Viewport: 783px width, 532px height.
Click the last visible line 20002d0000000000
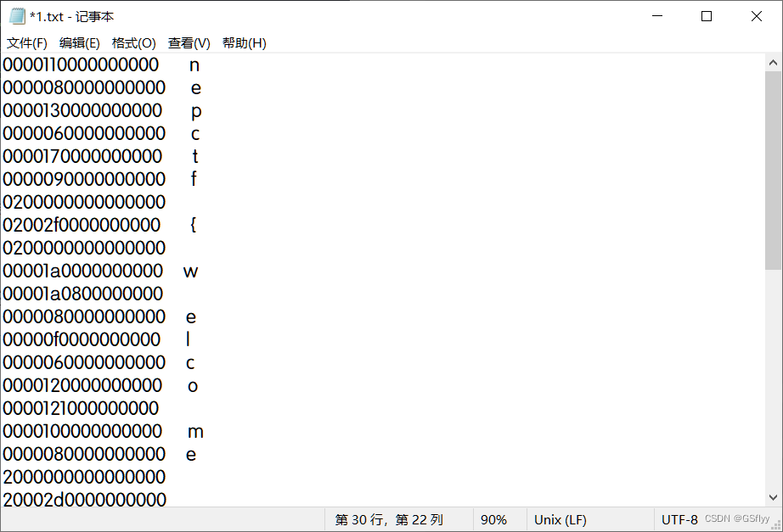point(85,500)
